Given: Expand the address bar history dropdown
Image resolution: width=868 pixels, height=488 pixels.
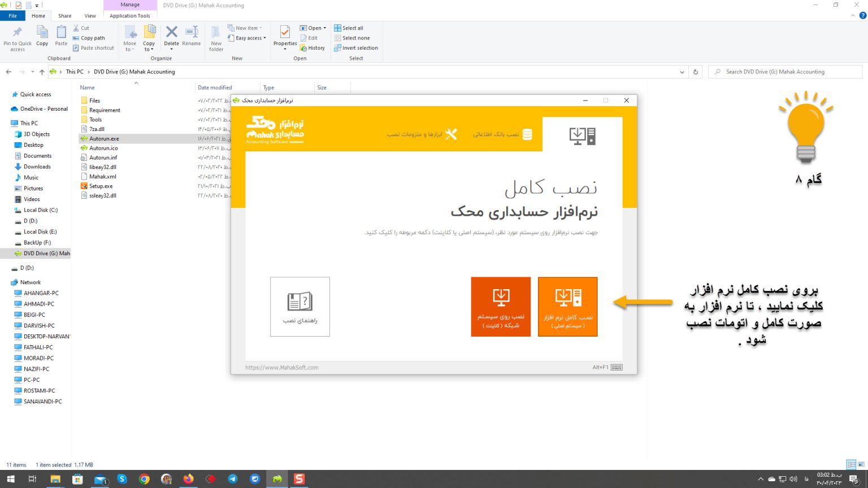Looking at the screenshot, I should [682, 72].
